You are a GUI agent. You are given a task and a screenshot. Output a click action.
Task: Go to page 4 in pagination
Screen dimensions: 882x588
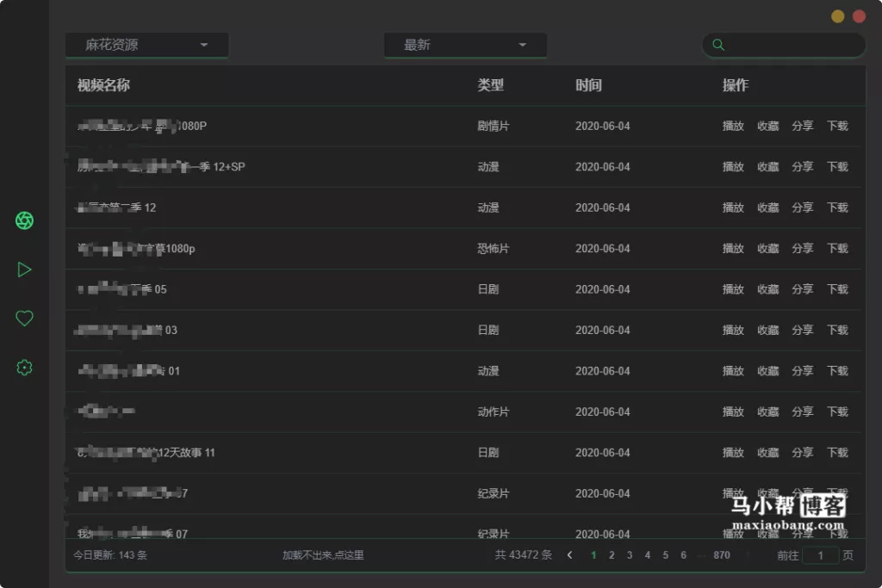click(x=648, y=555)
